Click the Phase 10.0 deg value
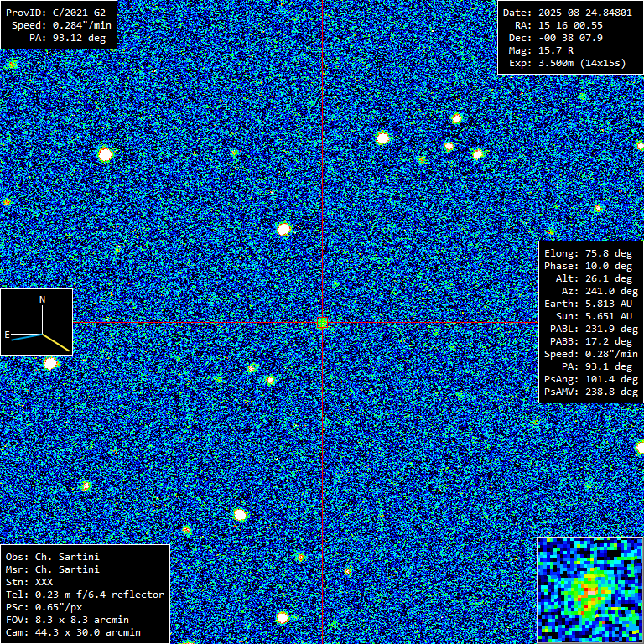Image resolution: width=644 pixels, height=644 pixels. point(588,266)
